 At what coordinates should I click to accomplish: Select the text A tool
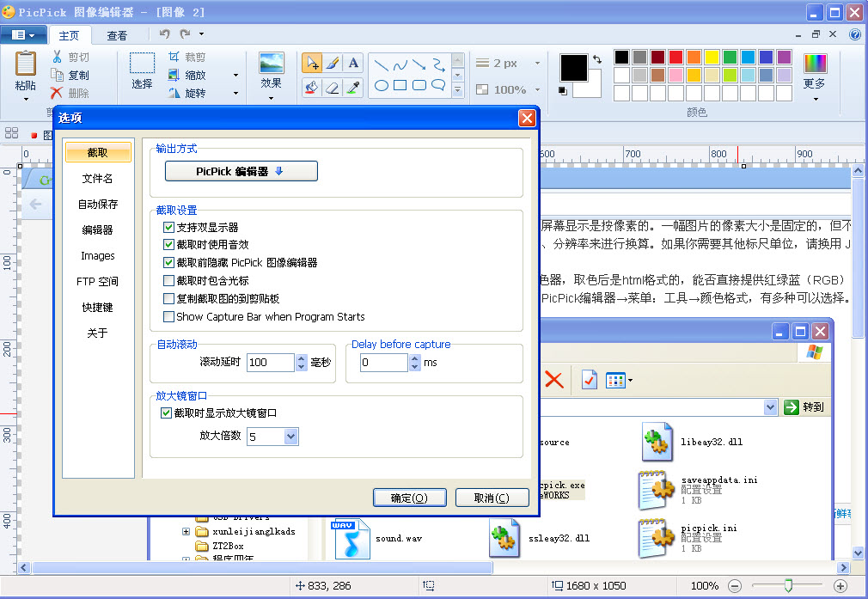click(353, 63)
